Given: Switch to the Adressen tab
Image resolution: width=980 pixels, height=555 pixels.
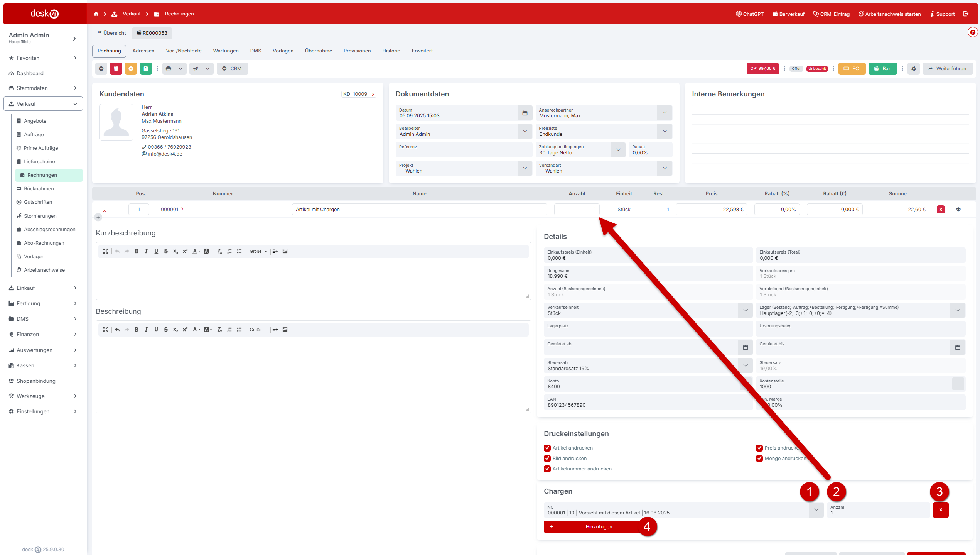Looking at the screenshot, I should coord(143,51).
